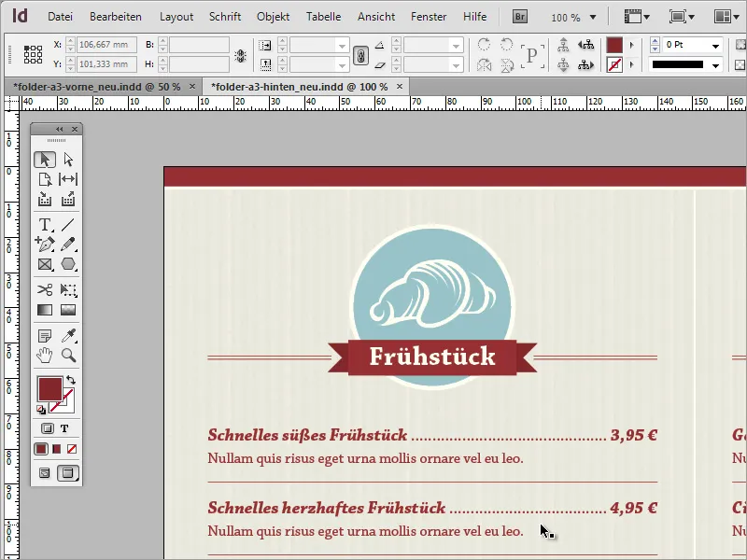
Task: Select the Scissors tool
Action: 45,289
